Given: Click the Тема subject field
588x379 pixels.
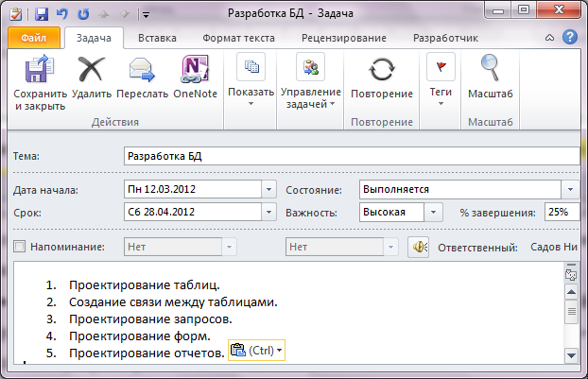Looking at the screenshot, I should tap(352, 156).
